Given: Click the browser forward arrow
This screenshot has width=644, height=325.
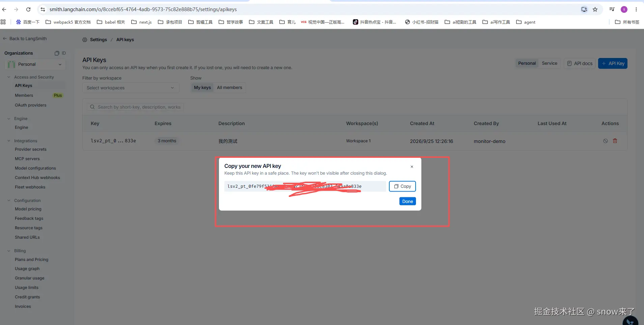Looking at the screenshot, I should pos(16,9).
